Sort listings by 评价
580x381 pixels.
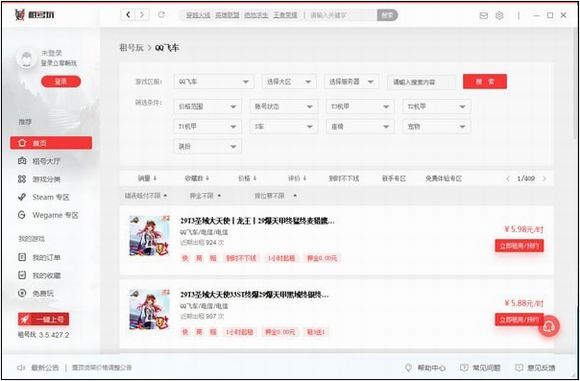(297, 179)
